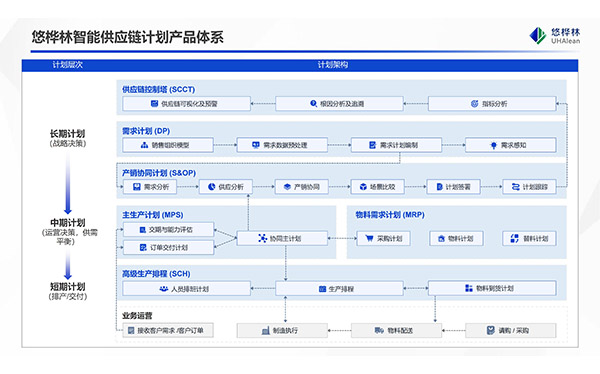Screen dimensions: 600x374
Task: Click the 供应链控制塔 (SCCT) heading
Action: click(x=158, y=89)
